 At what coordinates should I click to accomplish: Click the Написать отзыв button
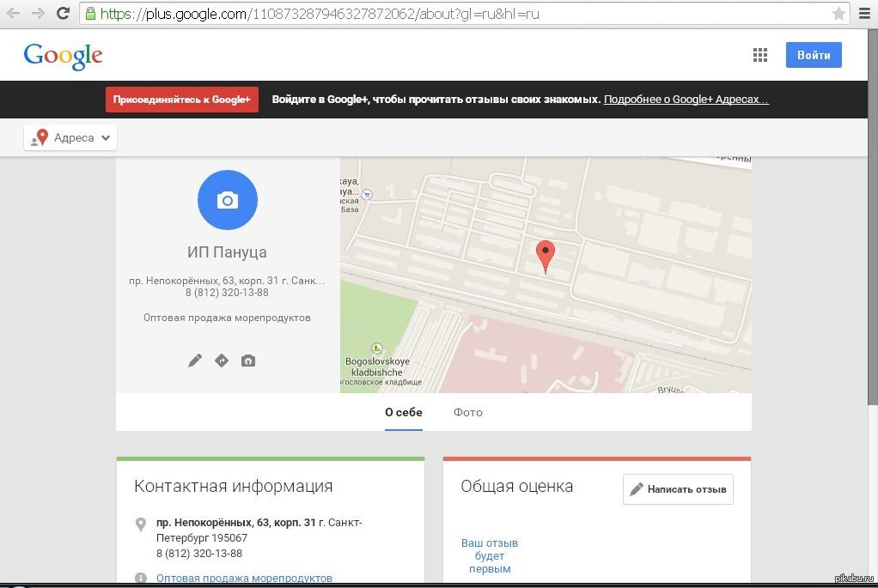pos(678,489)
